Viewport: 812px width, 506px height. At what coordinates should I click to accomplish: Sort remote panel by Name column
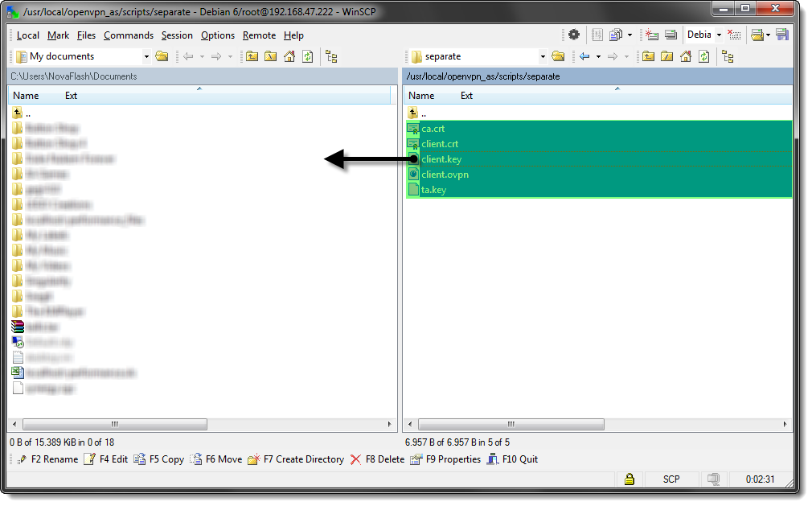point(421,96)
